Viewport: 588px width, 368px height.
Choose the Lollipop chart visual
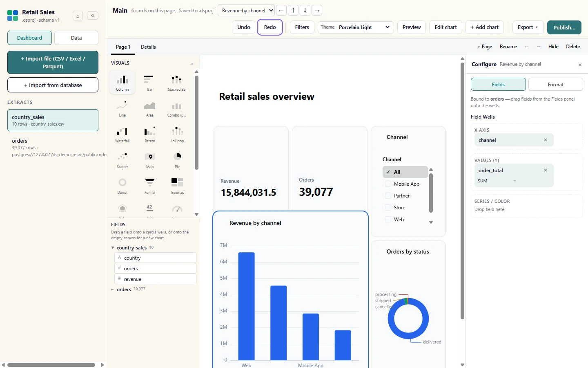tap(177, 134)
